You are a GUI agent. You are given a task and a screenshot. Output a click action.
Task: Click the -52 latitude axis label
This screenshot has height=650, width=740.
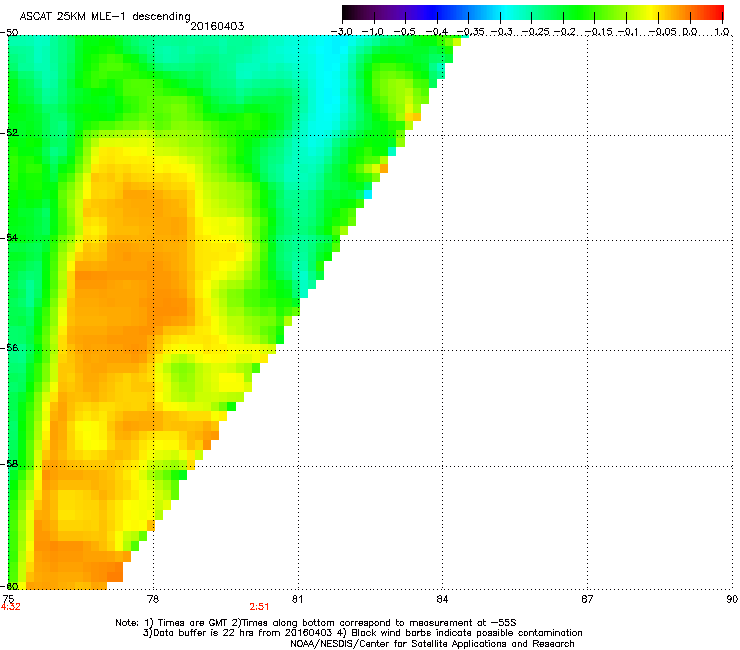9,133
